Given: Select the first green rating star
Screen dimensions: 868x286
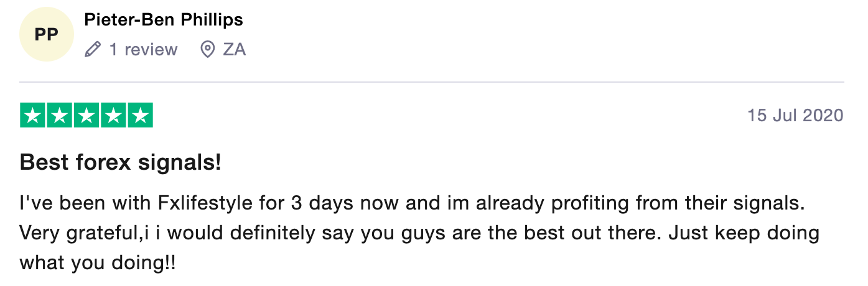Looking at the screenshot, I should (x=32, y=116).
